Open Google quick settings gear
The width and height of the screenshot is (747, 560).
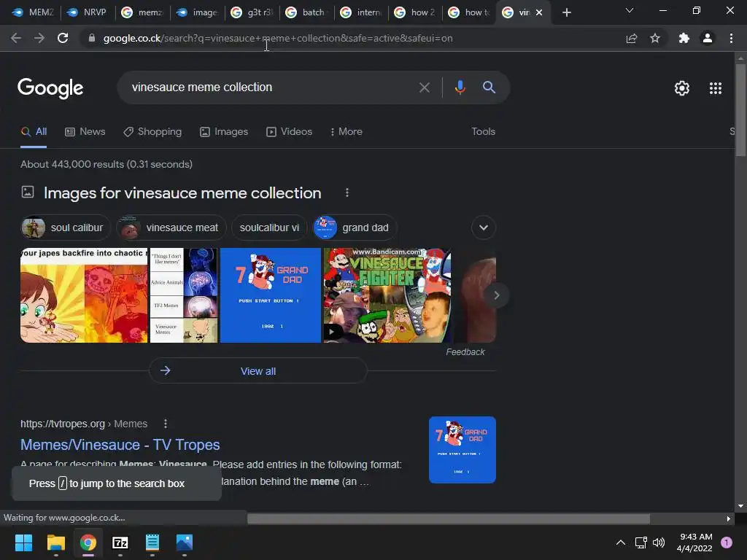click(x=682, y=88)
